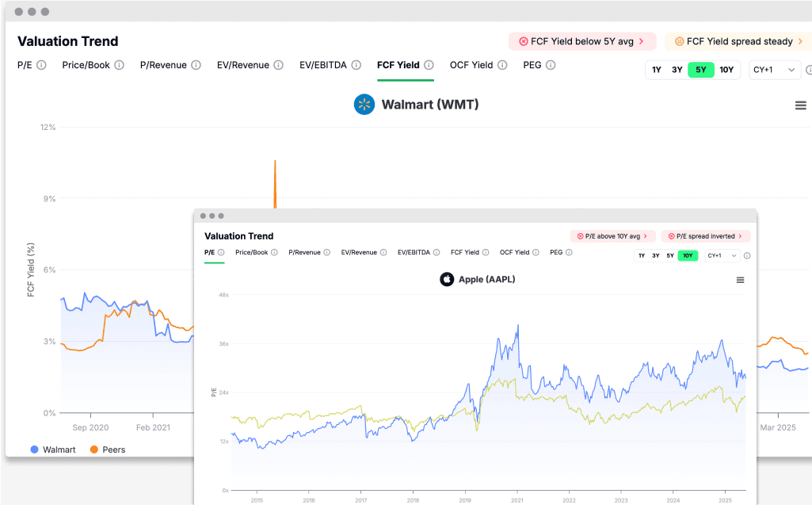Viewport: 812px width, 505px height.
Task: Switch to EV/EBITDA tab in Walmart window
Action: 323,65
